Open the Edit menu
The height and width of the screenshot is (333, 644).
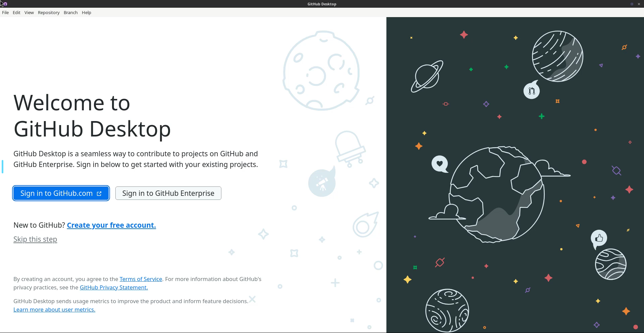point(16,12)
